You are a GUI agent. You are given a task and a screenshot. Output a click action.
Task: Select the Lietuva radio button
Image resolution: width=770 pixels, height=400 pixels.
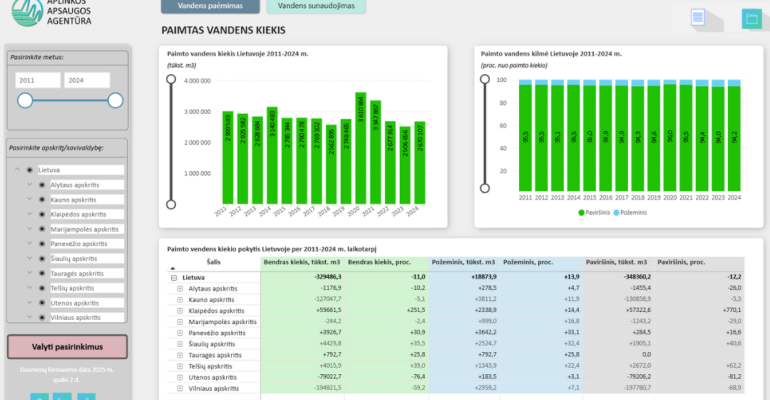pos(29,170)
